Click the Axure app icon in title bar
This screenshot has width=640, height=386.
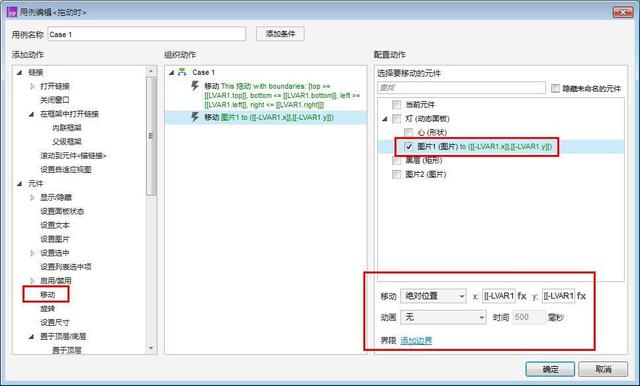click(12, 12)
